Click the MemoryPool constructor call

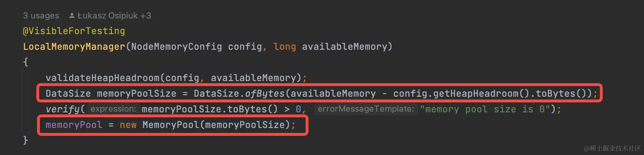click(171, 125)
